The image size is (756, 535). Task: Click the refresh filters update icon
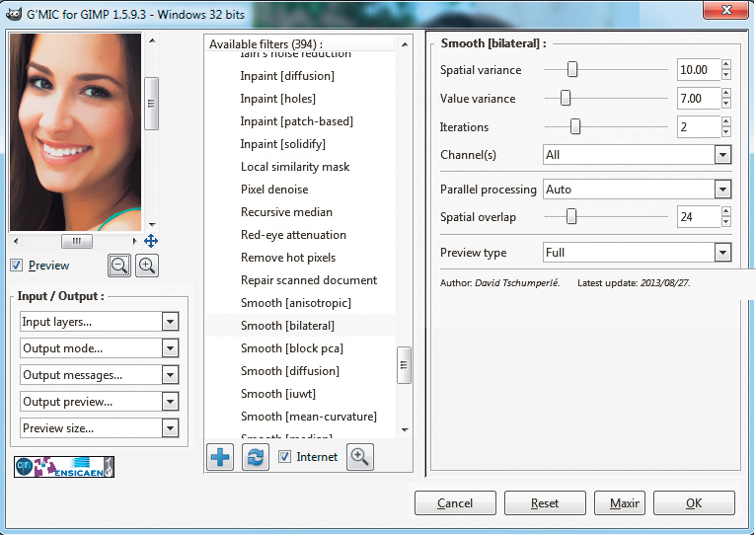255,457
